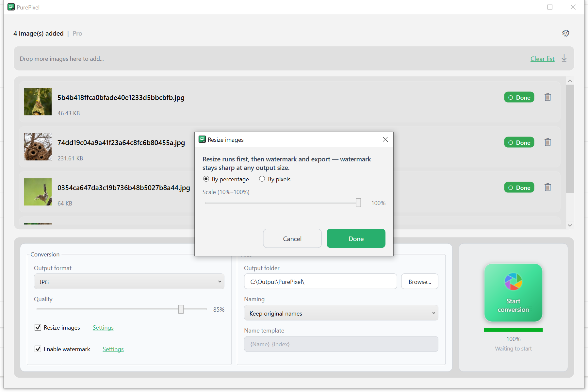Viewport: 588px width, 392px height.
Task: Click the Start conversion button
Action: tap(513, 293)
